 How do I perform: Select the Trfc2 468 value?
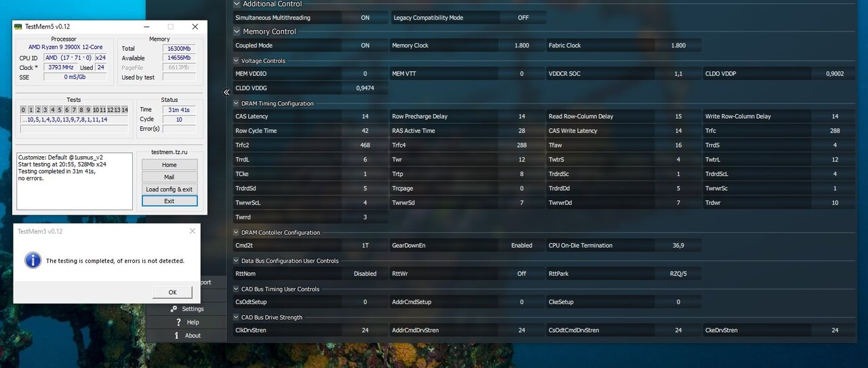click(x=365, y=145)
